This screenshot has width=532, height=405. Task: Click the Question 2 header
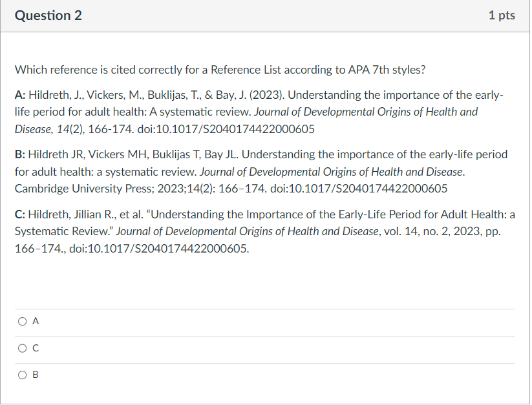click(x=48, y=15)
